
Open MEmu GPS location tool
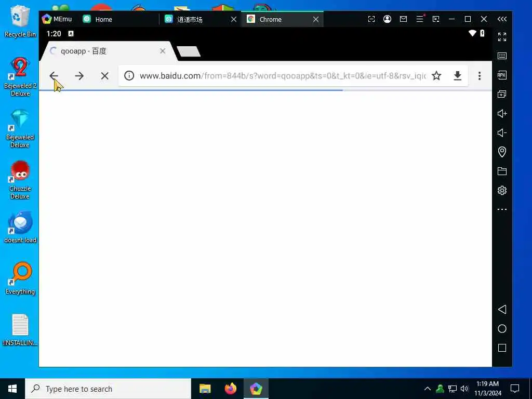tap(502, 152)
